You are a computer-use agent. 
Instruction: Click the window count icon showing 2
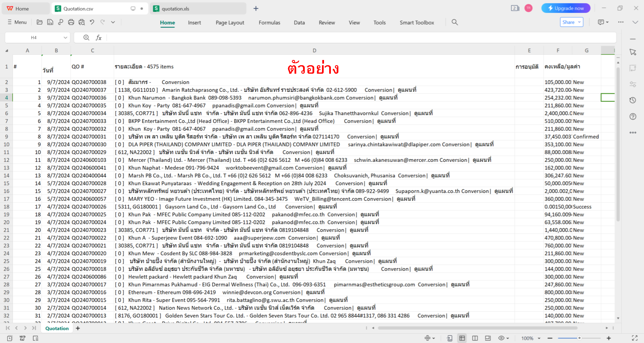click(x=515, y=8)
